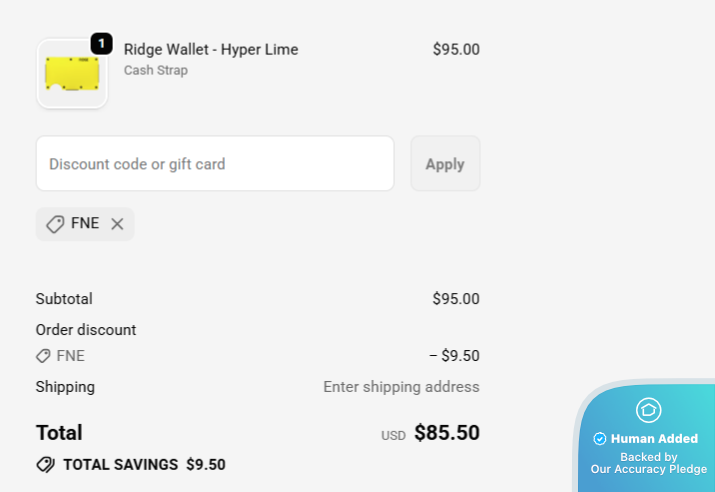This screenshot has height=492, width=715.
Task: Click the TOTAL SAVINGS $9.50 label
Action: tap(144, 464)
